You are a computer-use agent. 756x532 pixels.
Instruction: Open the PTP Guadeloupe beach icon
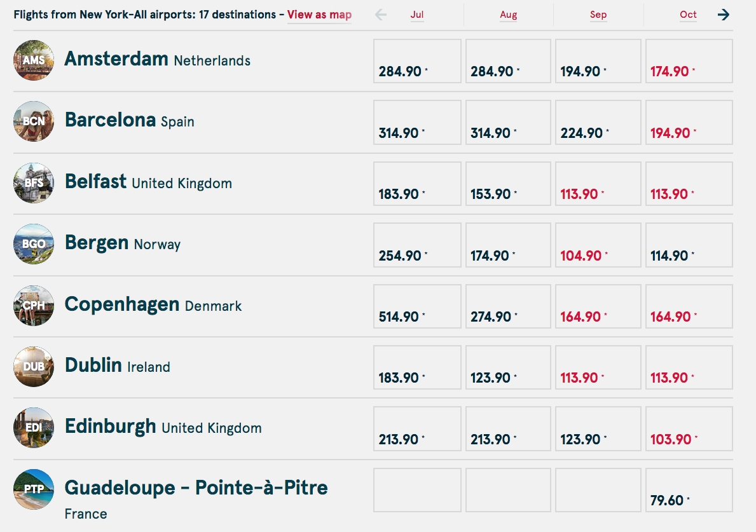click(x=34, y=489)
